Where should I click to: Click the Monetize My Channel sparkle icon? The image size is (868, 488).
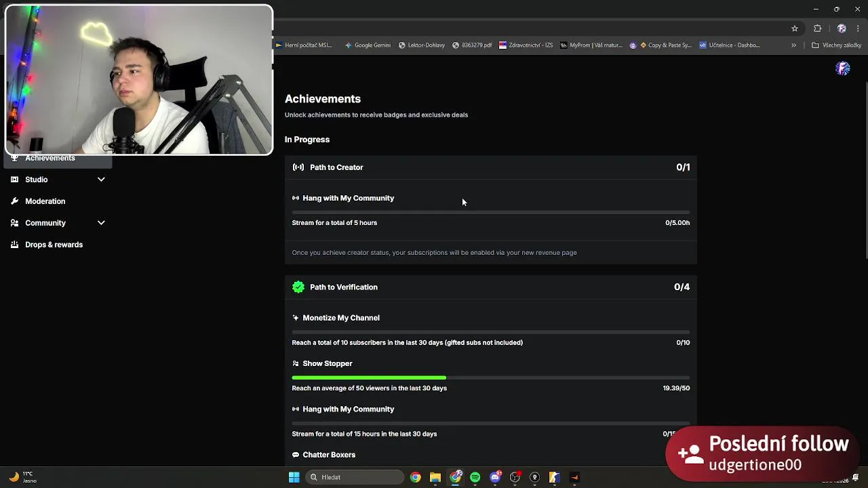coord(296,318)
